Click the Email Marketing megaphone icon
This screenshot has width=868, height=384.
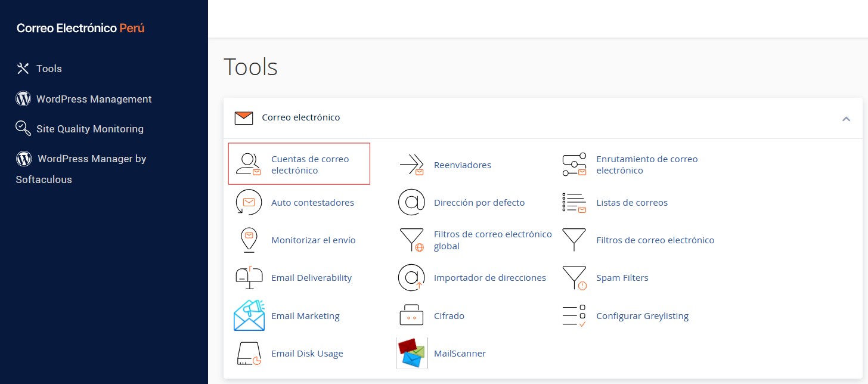point(249,316)
